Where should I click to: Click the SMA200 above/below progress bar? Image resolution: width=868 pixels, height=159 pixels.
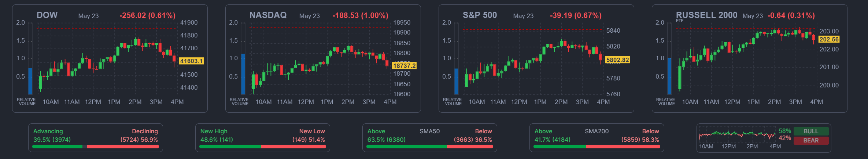[x=597, y=147]
